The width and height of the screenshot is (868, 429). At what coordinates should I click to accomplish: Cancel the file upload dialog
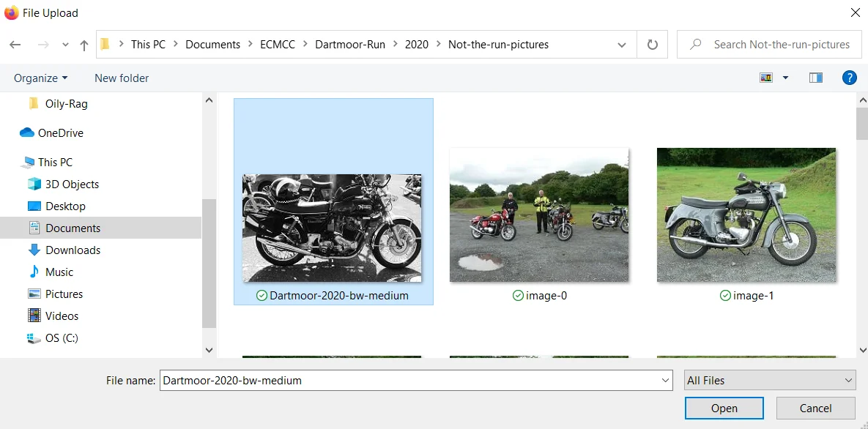click(x=815, y=408)
